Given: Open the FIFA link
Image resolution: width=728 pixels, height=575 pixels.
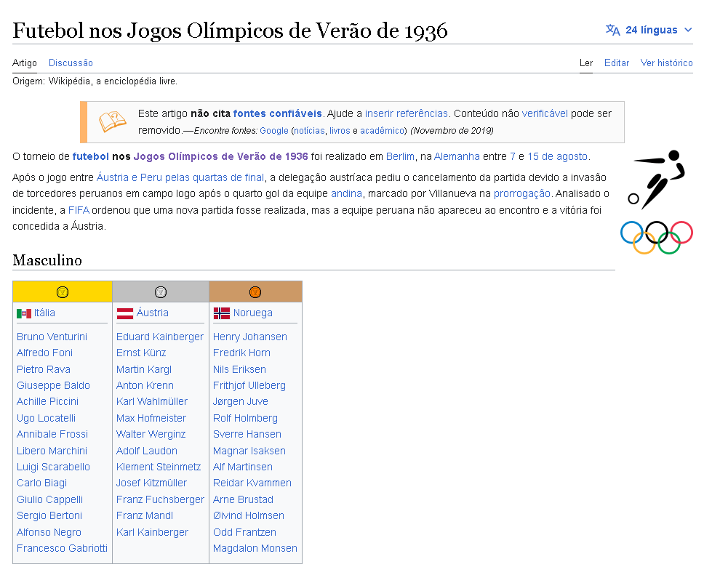Looking at the screenshot, I should coord(79,209).
